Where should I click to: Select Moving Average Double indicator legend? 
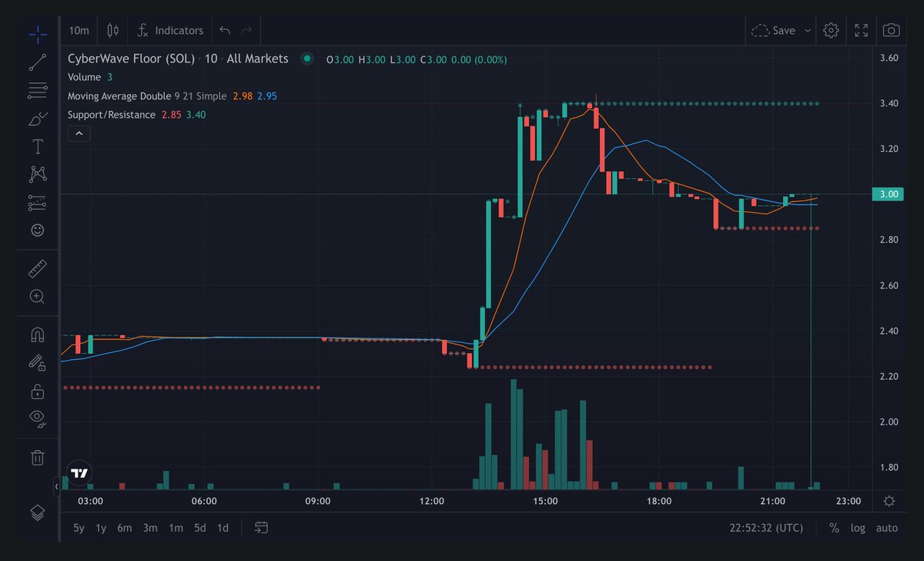119,96
